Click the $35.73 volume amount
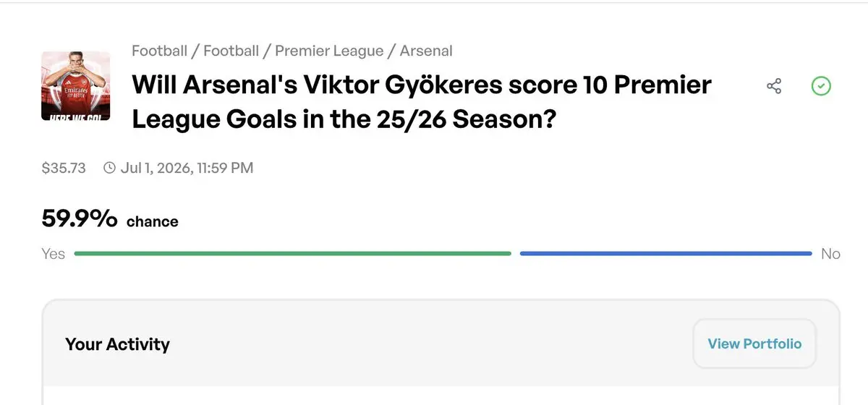 tap(64, 168)
